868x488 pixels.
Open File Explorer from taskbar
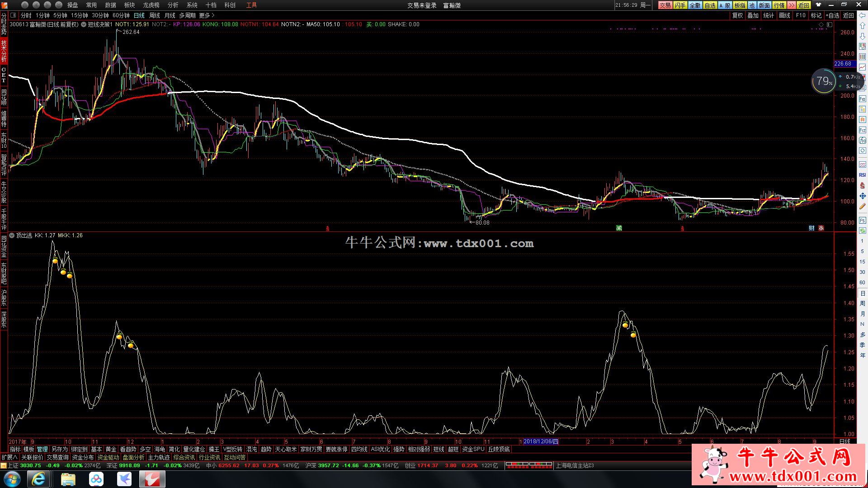pos(68,479)
